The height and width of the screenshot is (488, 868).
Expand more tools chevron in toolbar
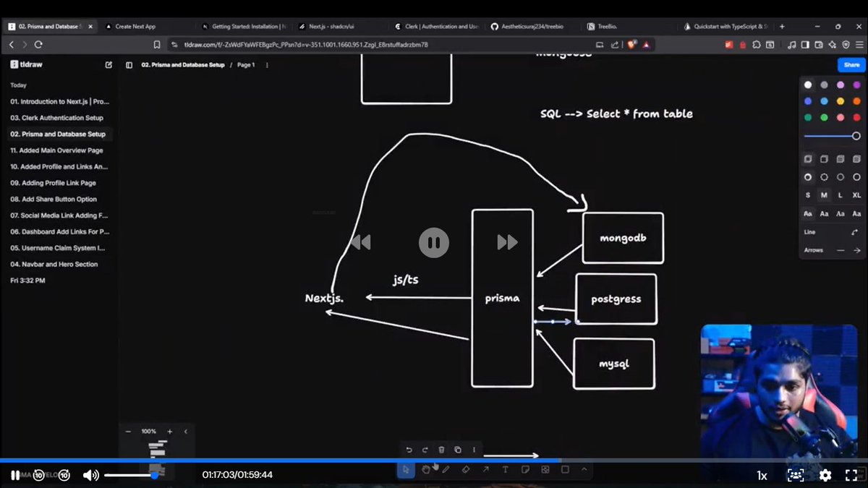pos(584,469)
